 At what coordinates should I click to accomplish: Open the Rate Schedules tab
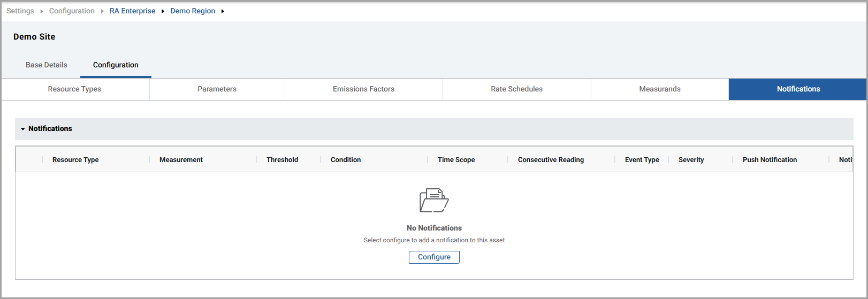pyautogui.click(x=516, y=89)
